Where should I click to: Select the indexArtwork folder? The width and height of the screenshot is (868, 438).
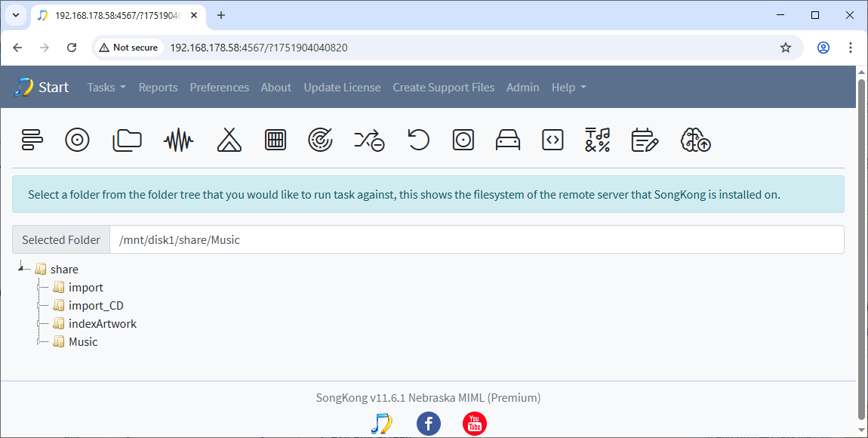click(103, 324)
